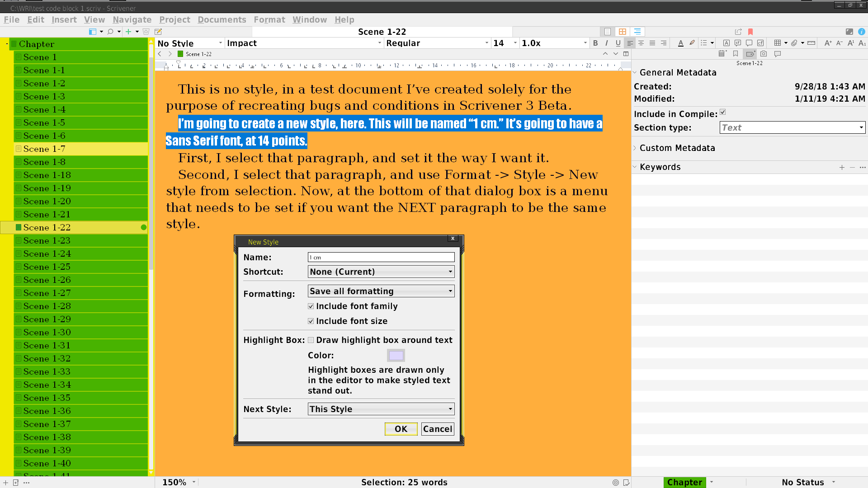Open the Format menu
868x488 pixels.
tap(269, 19)
